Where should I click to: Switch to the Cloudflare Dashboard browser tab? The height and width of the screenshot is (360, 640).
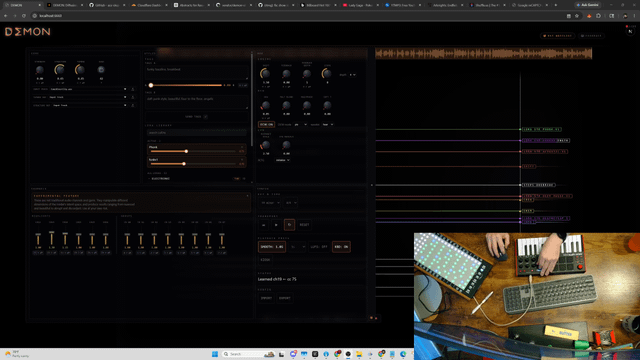[x=149, y=5]
